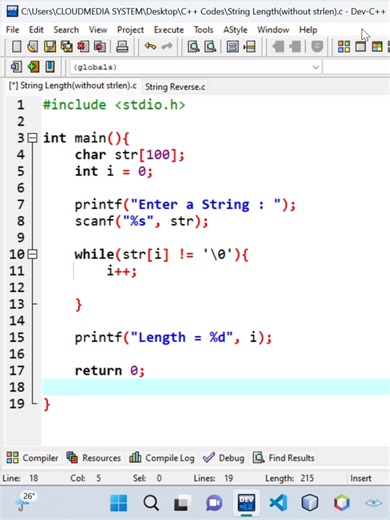Click the greyed shield-shaped toolbar icon

coord(317,46)
